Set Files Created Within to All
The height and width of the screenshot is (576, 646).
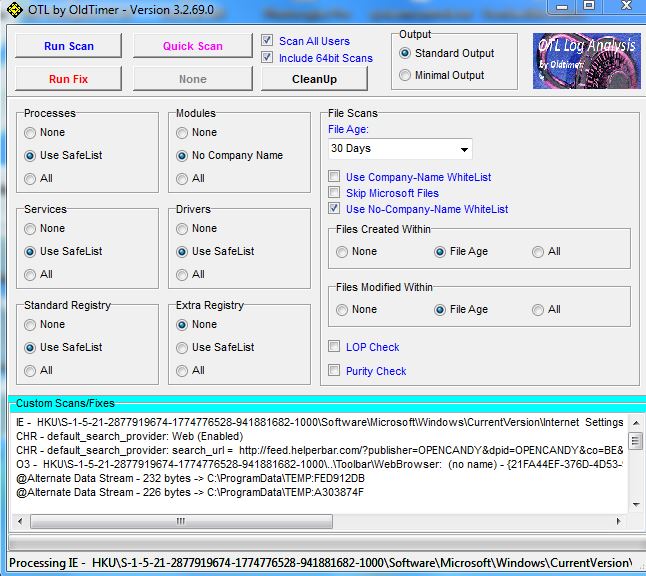click(539, 251)
